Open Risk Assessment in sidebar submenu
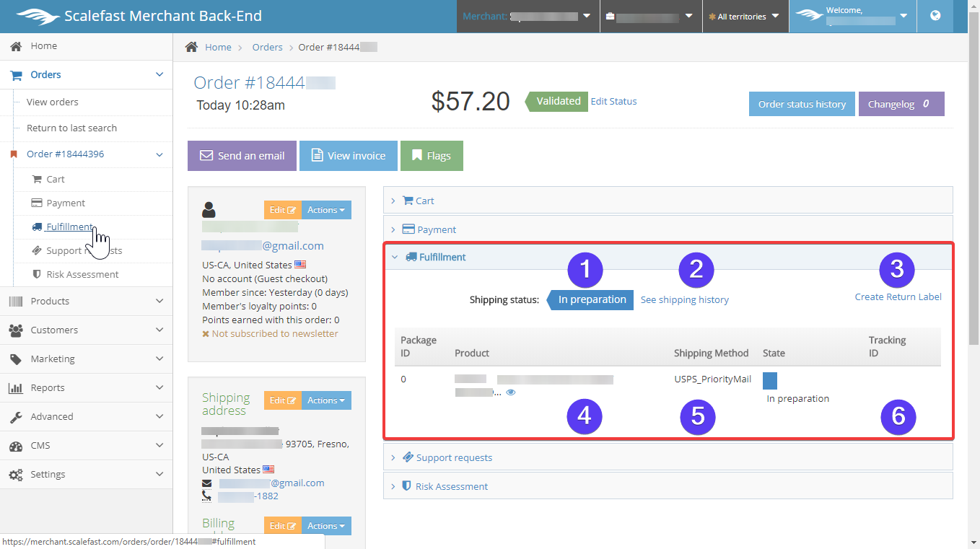Image resolution: width=980 pixels, height=549 pixels. [82, 274]
